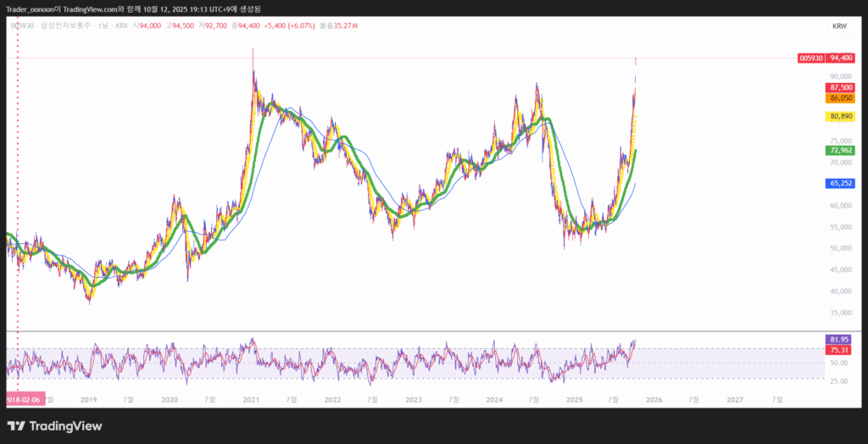Select the purple 81.95 RSI value label
Screen dimensions: 868x444
pyautogui.click(x=840, y=340)
